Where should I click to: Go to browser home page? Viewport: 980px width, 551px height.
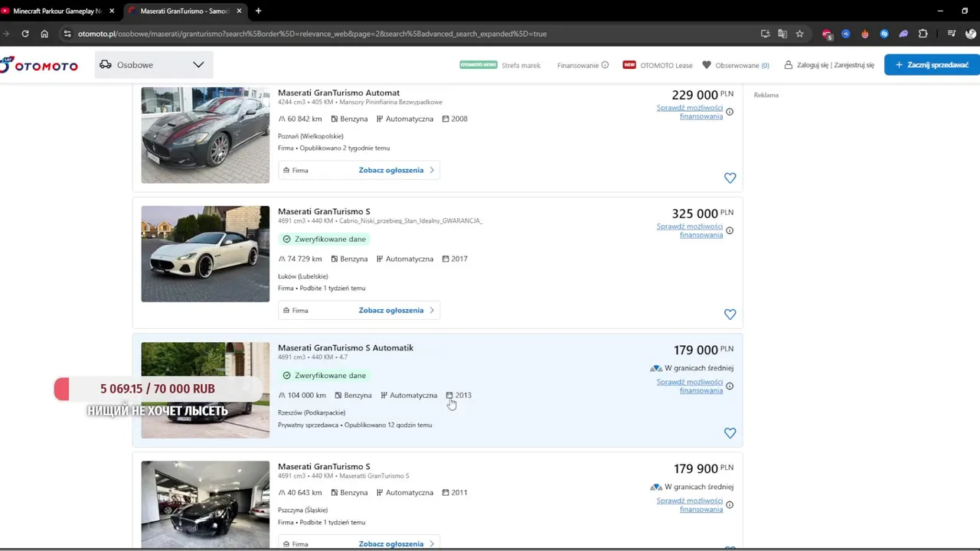click(44, 34)
